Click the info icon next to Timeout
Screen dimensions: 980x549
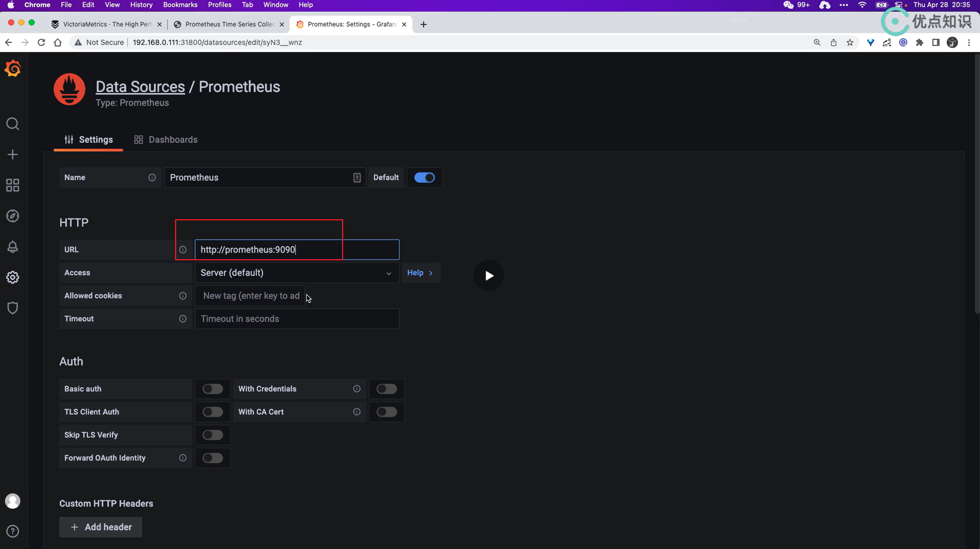point(183,319)
